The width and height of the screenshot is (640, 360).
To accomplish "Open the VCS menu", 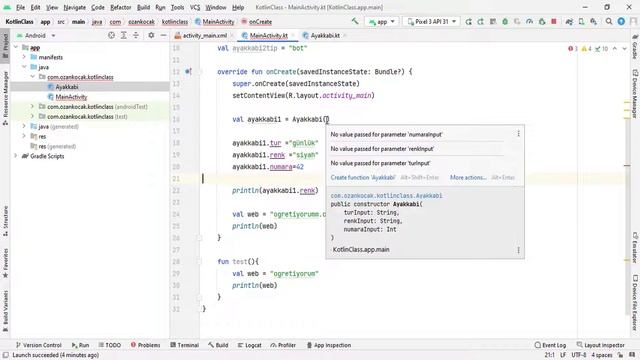I will [195, 7].
